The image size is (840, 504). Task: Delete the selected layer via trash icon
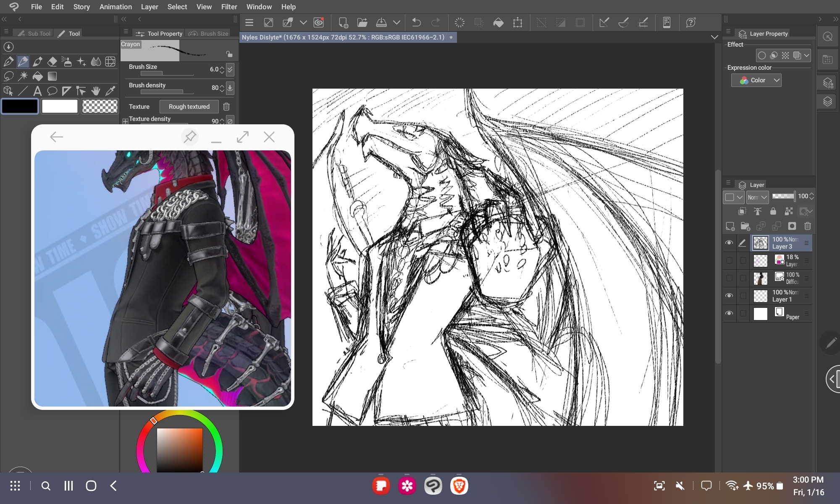tap(807, 226)
